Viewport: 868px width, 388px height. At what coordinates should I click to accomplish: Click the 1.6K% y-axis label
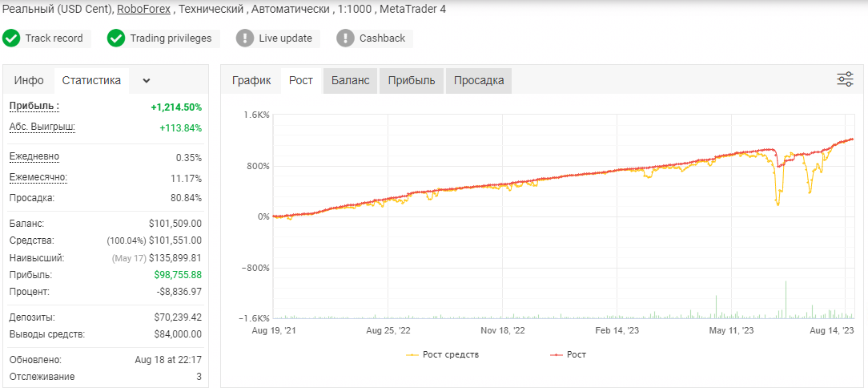click(x=257, y=115)
